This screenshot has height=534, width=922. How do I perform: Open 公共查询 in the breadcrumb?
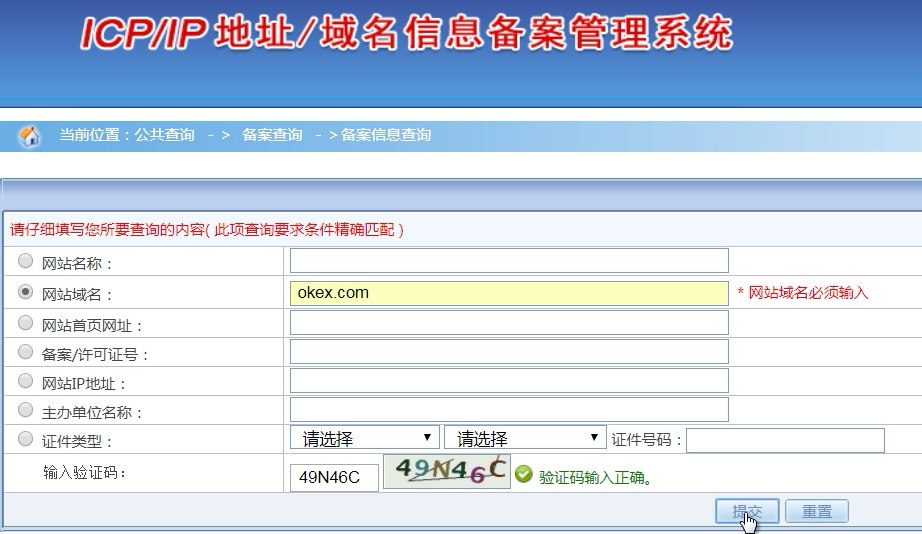click(x=165, y=135)
